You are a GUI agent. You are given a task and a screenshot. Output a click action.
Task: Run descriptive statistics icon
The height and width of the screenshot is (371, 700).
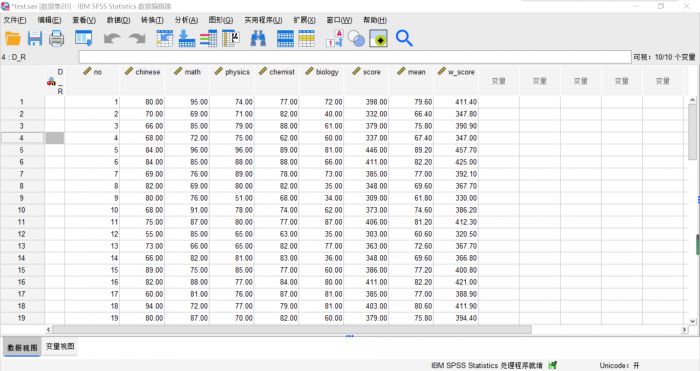231,38
